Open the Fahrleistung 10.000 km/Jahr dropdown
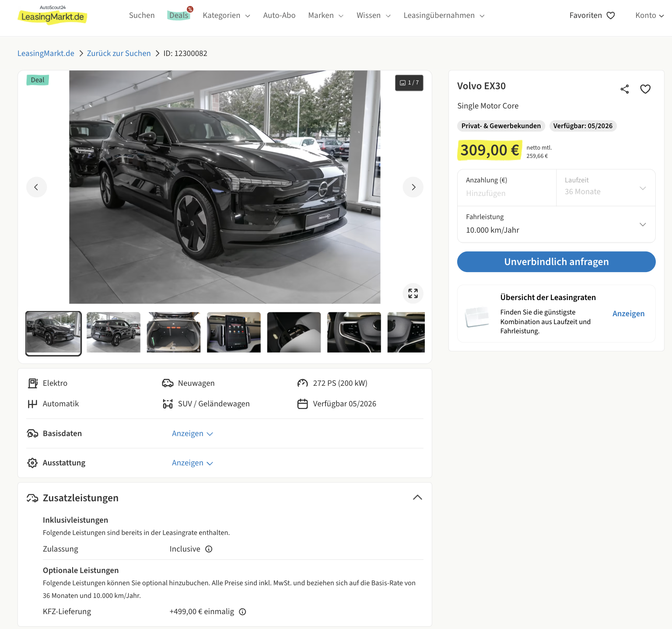This screenshot has width=672, height=629. click(x=556, y=224)
